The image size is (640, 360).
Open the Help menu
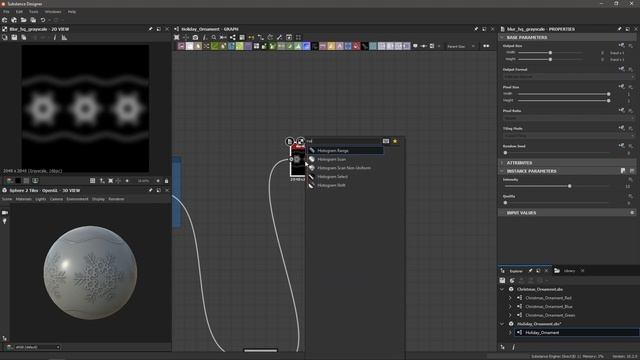(x=72, y=12)
